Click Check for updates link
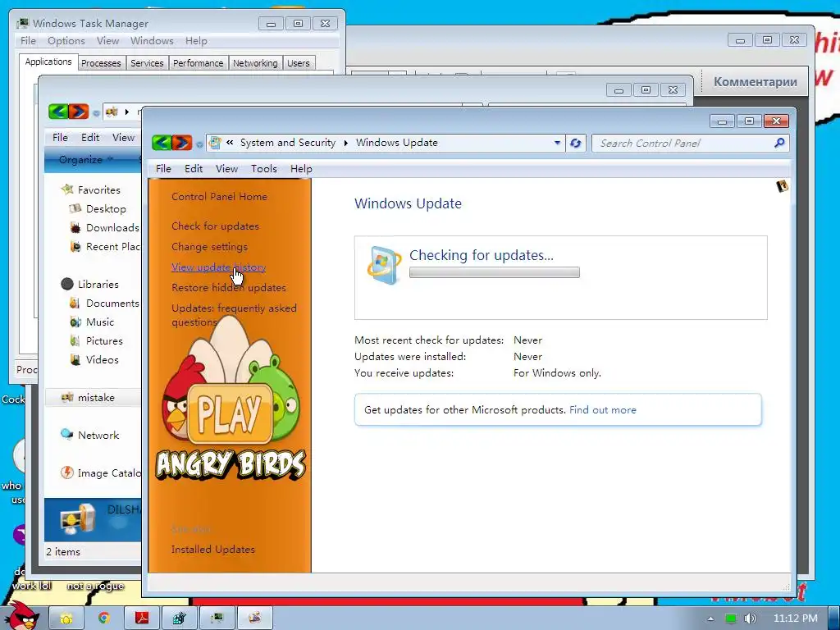Screen dimensions: 840x630 (x=216, y=226)
